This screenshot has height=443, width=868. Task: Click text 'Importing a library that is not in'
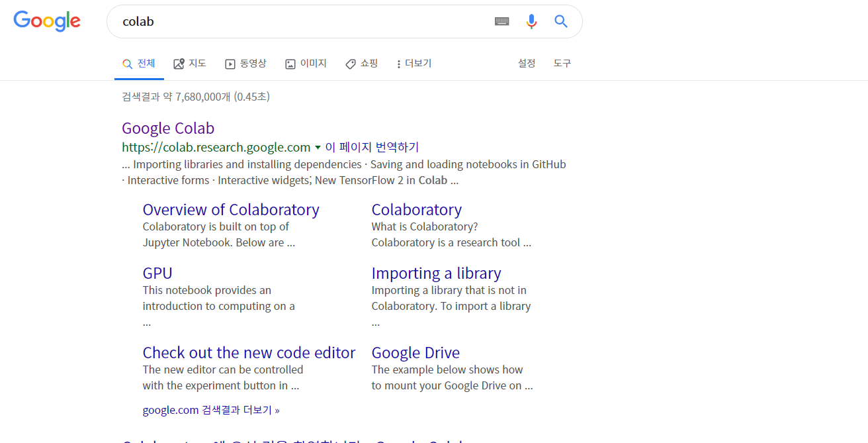click(449, 290)
